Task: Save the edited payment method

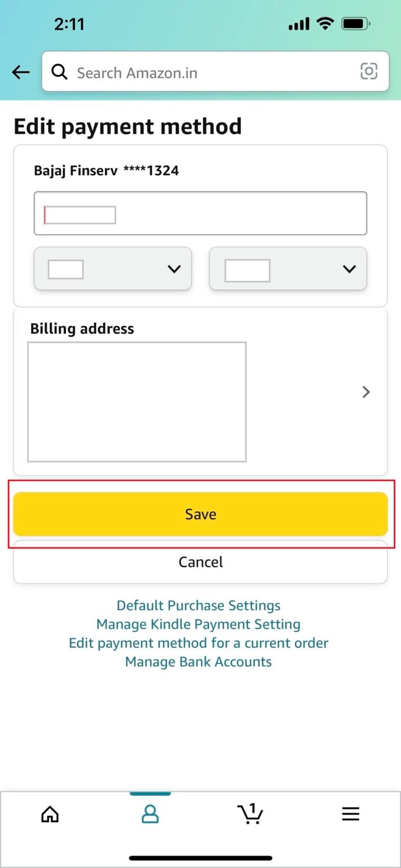Action: click(200, 514)
